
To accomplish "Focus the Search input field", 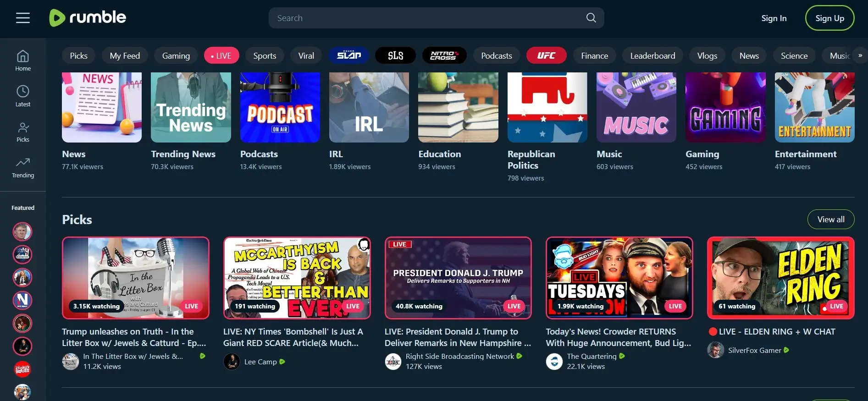I will 436,18.
